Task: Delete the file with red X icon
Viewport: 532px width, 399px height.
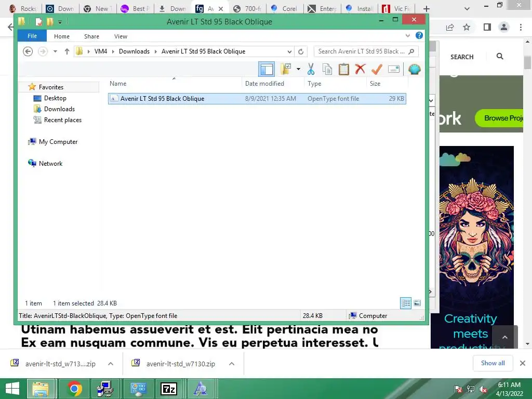Action: pos(360,69)
